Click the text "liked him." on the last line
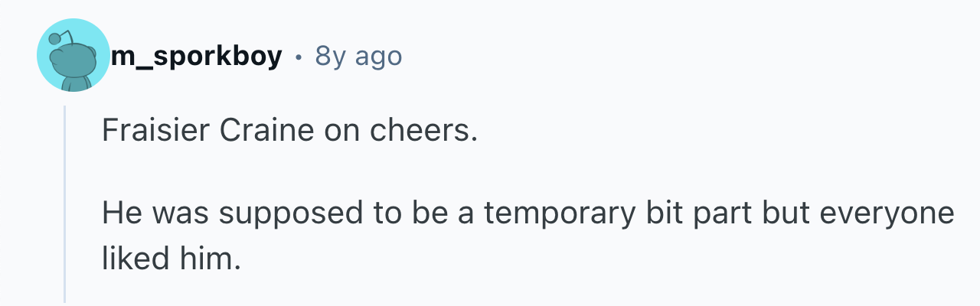 (171, 259)
